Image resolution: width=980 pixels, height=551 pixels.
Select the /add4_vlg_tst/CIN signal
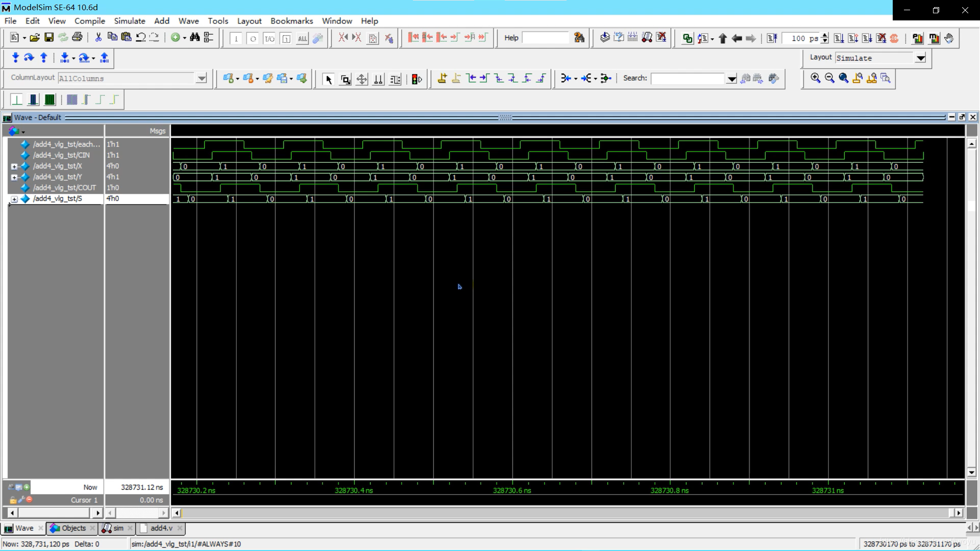coord(61,155)
